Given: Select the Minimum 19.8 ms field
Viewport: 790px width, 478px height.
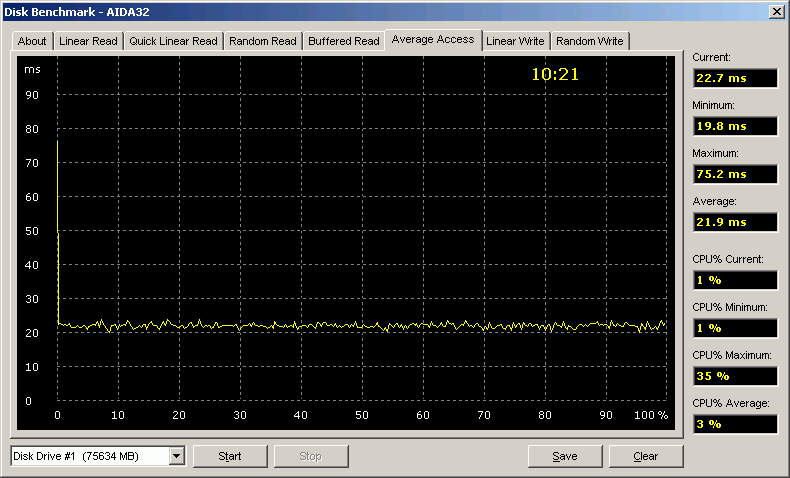Looking at the screenshot, I should (x=734, y=126).
